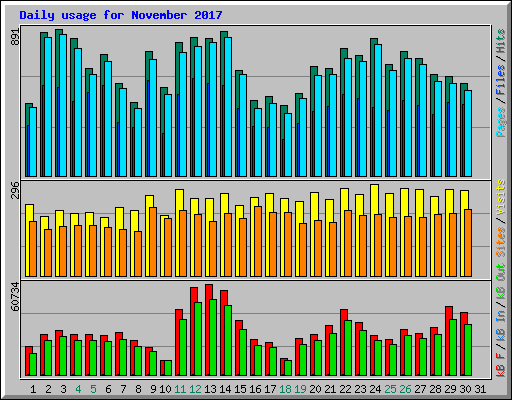Screen dimensions: 512x400
Task: Select the orange sites bar for day 30
Action: click(468, 243)
